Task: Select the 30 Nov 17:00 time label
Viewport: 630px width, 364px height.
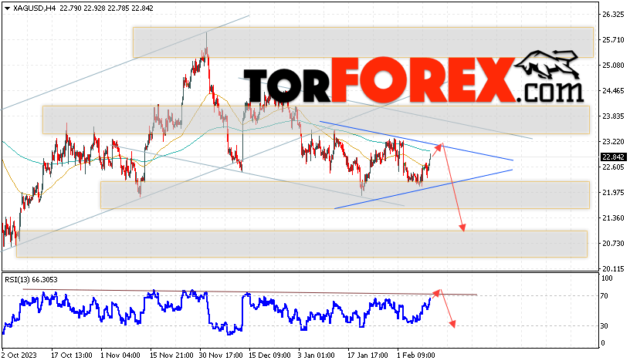Action: pos(222,356)
